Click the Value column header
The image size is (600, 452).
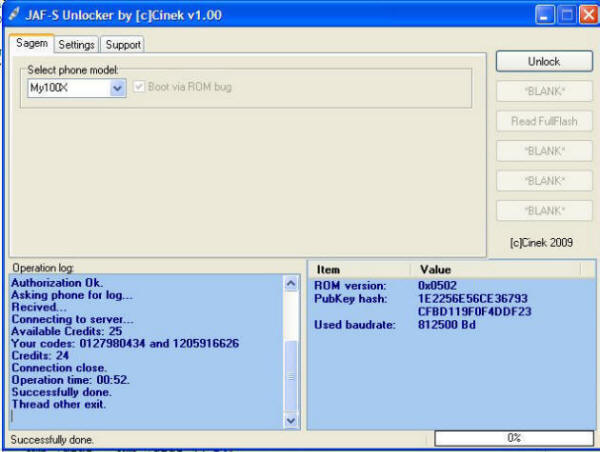[496, 269]
